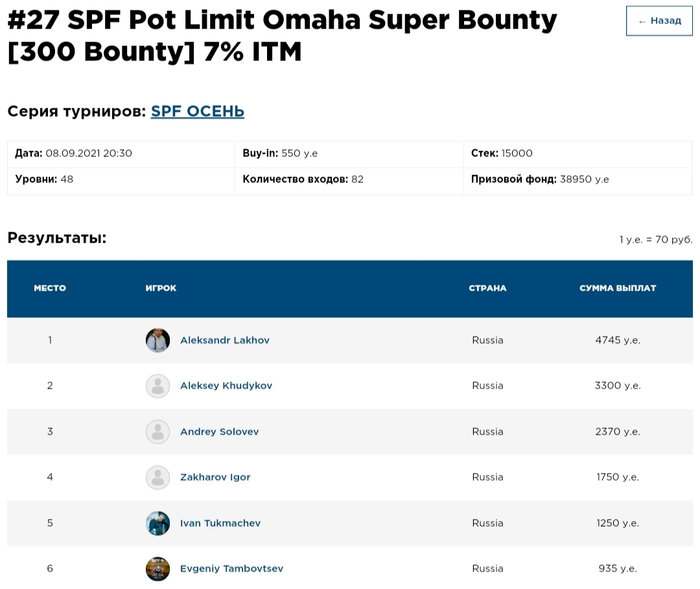The width and height of the screenshot is (700, 589).
Task: Click the tournament title heading
Action: [282, 35]
